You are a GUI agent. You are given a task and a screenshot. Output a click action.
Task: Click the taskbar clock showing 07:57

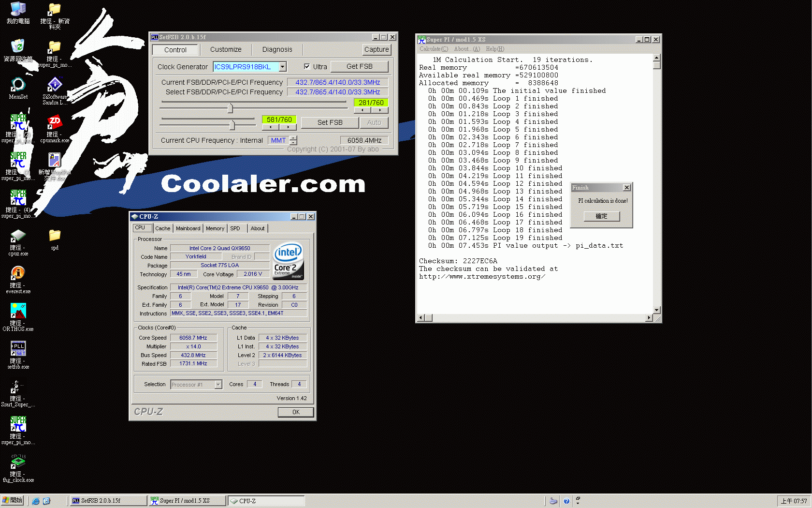(794, 501)
